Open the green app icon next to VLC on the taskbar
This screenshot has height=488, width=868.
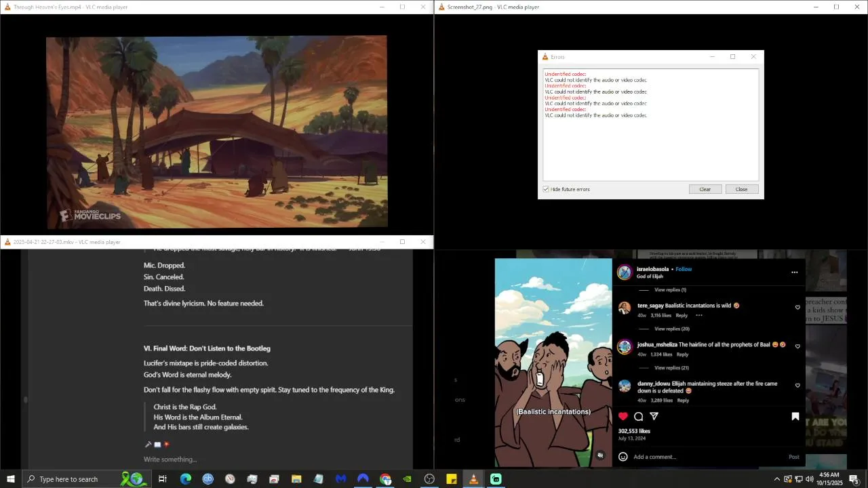(x=496, y=479)
